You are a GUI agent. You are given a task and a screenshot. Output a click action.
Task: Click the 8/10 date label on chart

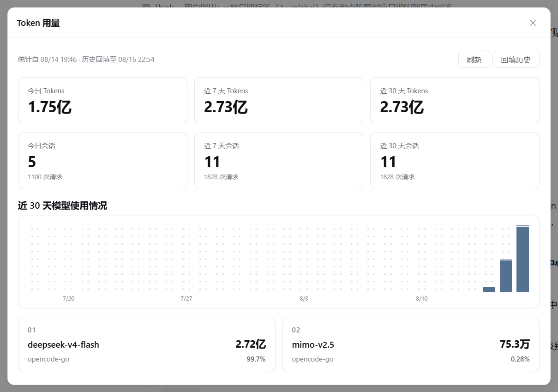(x=421, y=299)
